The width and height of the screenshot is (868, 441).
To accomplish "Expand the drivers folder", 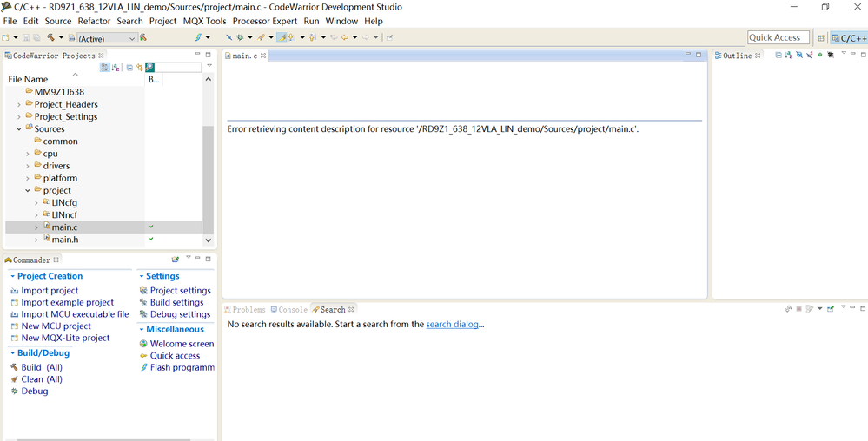I will click(x=28, y=166).
